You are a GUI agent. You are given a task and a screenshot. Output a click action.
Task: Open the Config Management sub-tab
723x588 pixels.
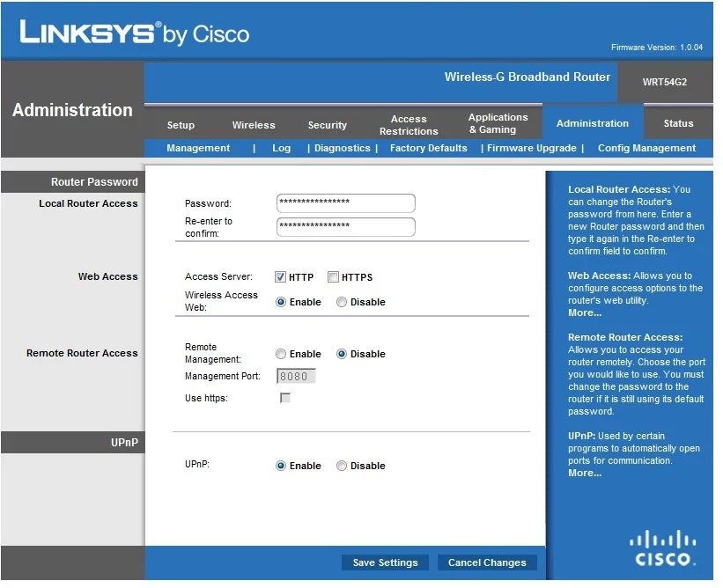coord(646,148)
